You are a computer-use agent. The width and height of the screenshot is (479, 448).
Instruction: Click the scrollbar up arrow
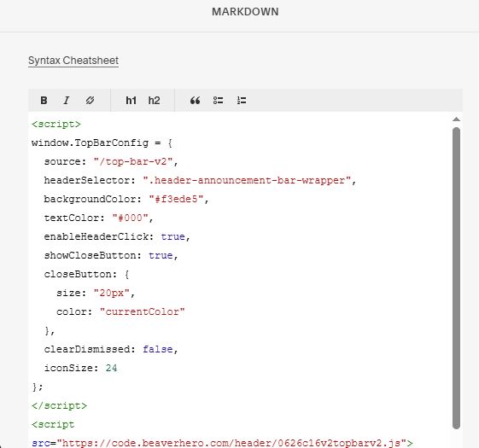[x=457, y=119]
